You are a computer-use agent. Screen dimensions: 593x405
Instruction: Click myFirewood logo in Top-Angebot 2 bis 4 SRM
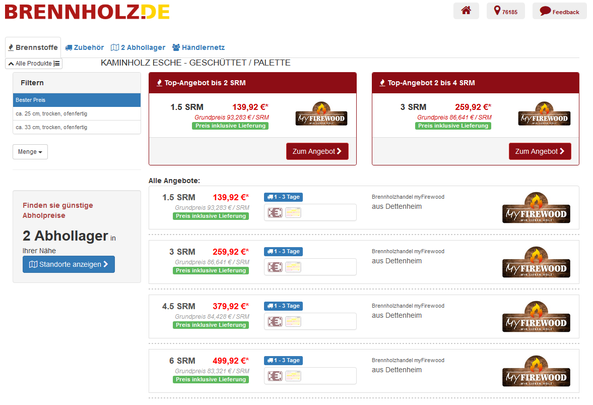tap(544, 114)
